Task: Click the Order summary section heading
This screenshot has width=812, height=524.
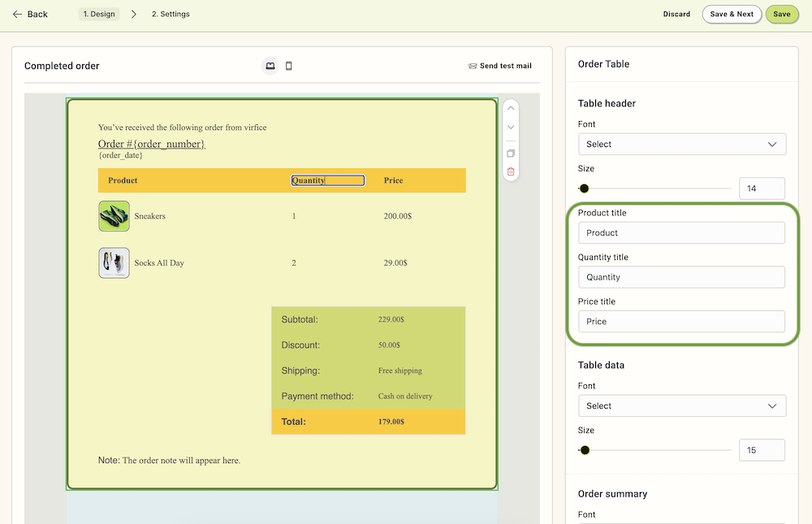Action: (612, 494)
